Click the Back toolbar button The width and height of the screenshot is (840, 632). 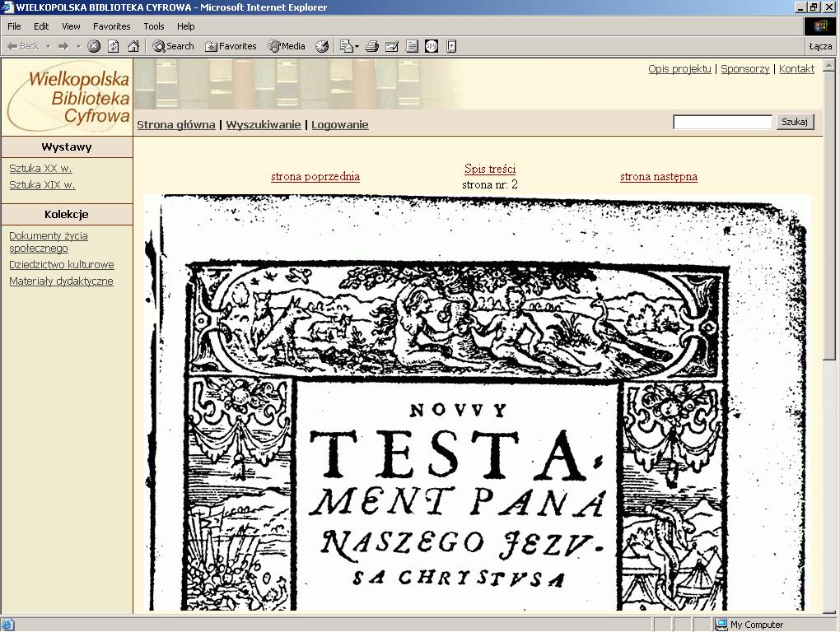pyautogui.click(x=22, y=47)
